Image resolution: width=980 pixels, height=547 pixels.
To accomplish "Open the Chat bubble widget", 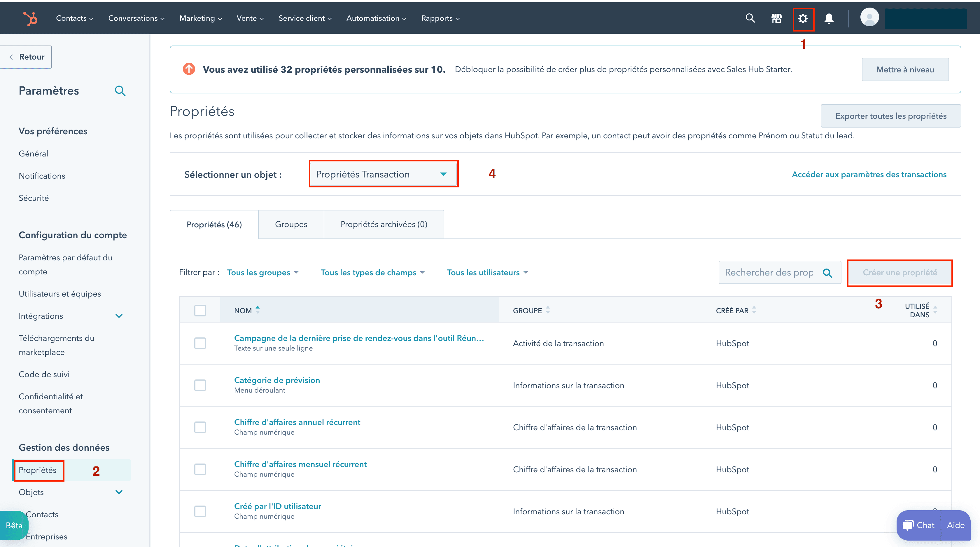I will 919,525.
